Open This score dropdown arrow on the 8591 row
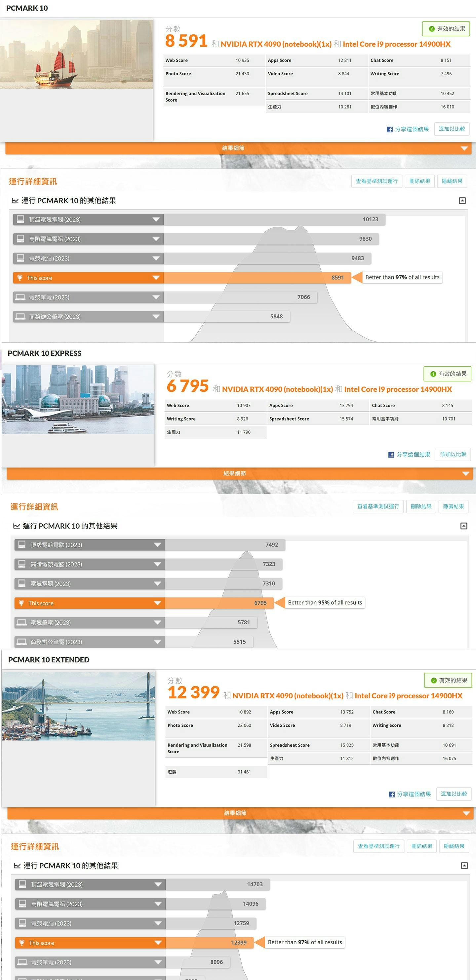Image resolution: width=476 pixels, height=980 pixels. pyautogui.click(x=156, y=278)
